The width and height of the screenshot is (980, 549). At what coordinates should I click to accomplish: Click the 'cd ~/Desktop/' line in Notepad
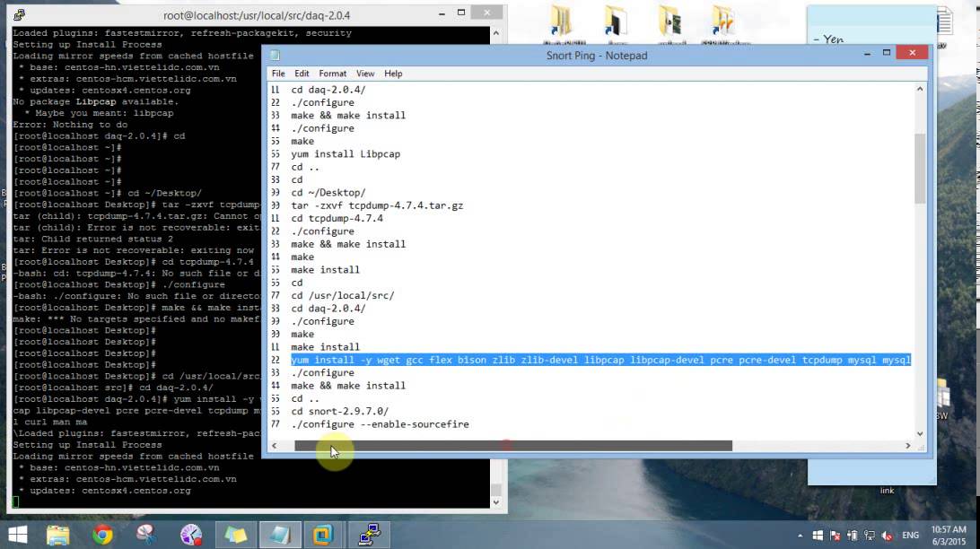click(328, 193)
